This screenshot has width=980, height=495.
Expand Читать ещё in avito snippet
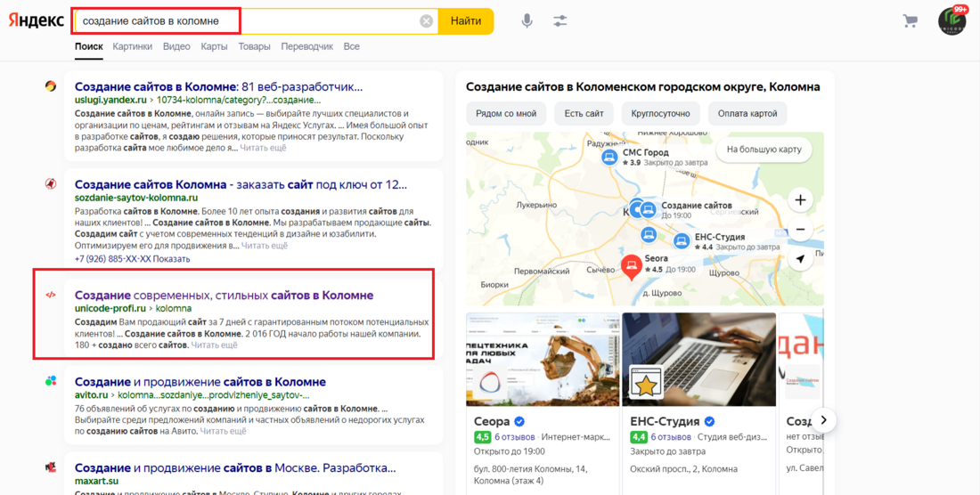click(x=223, y=431)
